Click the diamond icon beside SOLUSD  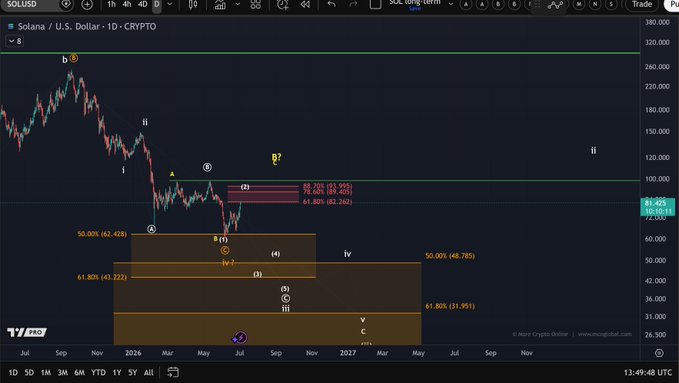pos(66,4)
